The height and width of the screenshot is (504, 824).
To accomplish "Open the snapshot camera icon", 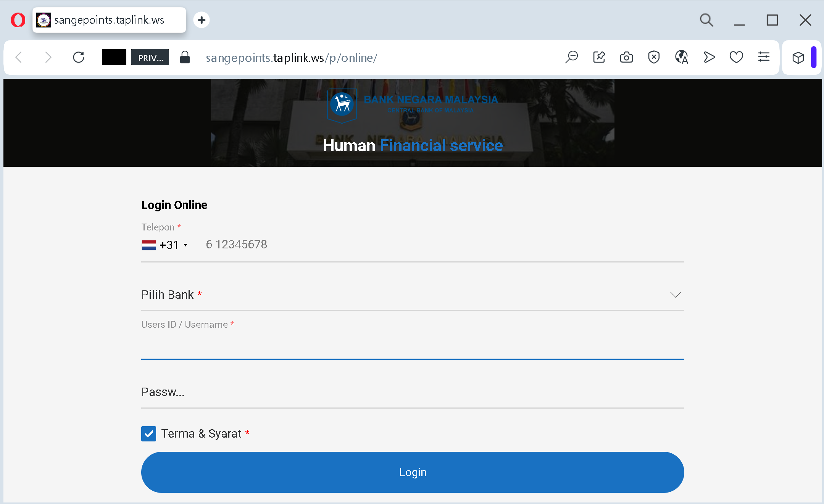I will [x=626, y=57].
